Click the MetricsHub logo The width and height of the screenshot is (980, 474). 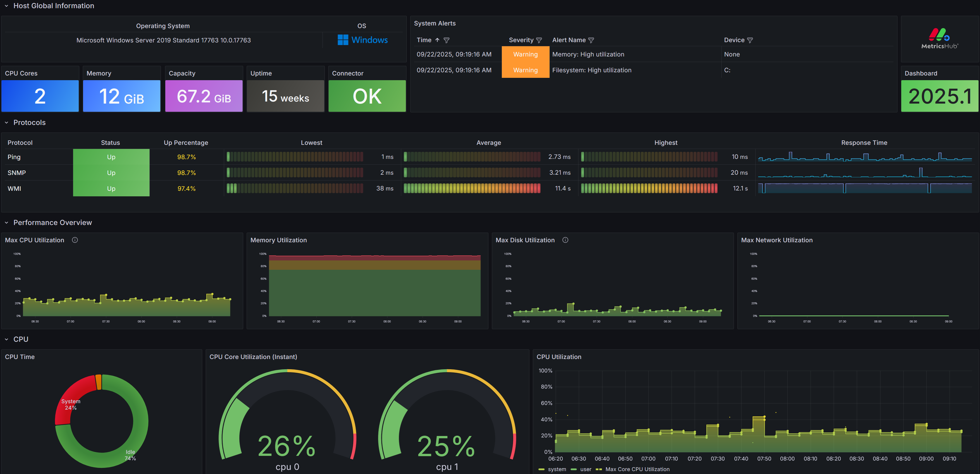940,38
